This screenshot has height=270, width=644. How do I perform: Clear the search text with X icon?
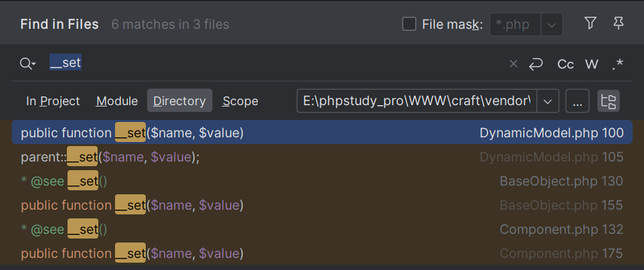[514, 64]
